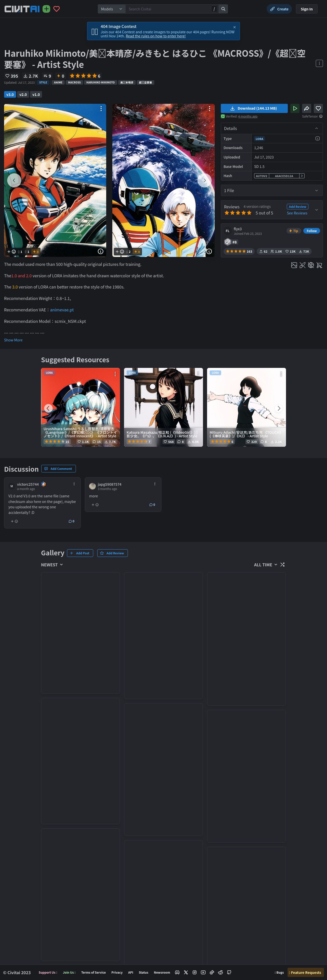Viewport: 327px width, 980px height.
Task: Close the 404 Image Contest banner
Action: pyautogui.click(x=235, y=27)
